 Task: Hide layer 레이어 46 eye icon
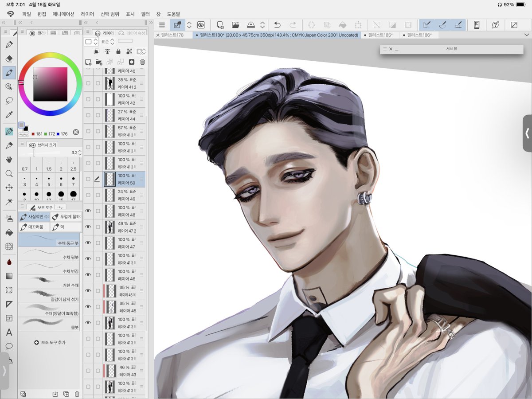tap(88, 275)
